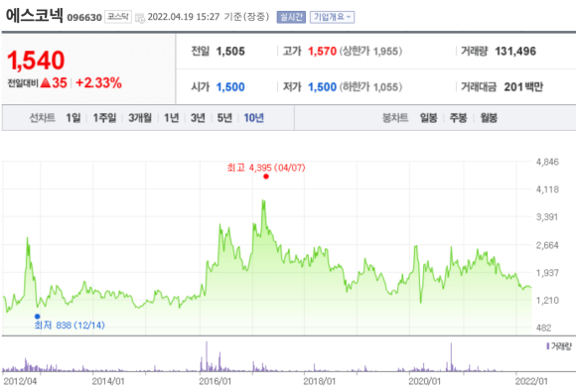Click the 최저 838 (12/14) label

(70, 326)
